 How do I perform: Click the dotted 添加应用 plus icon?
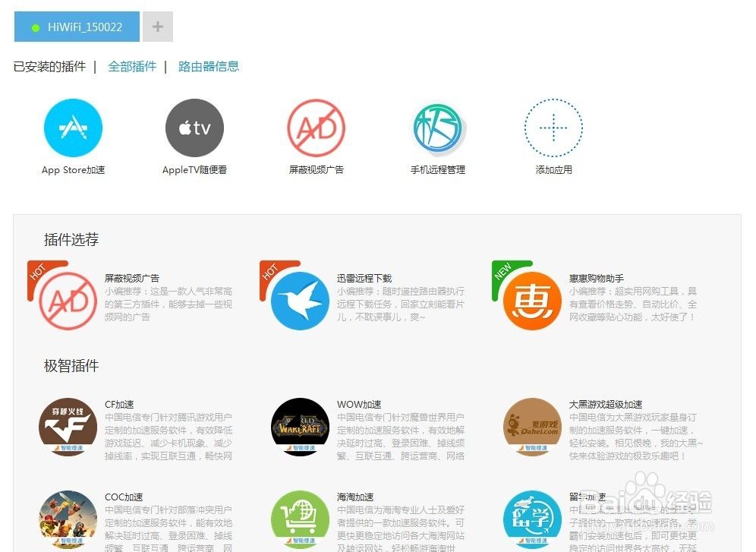[x=553, y=128]
